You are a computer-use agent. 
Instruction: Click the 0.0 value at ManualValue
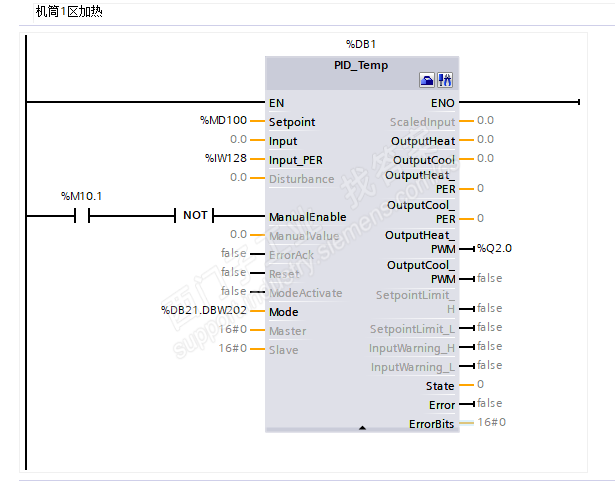(x=238, y=234)
